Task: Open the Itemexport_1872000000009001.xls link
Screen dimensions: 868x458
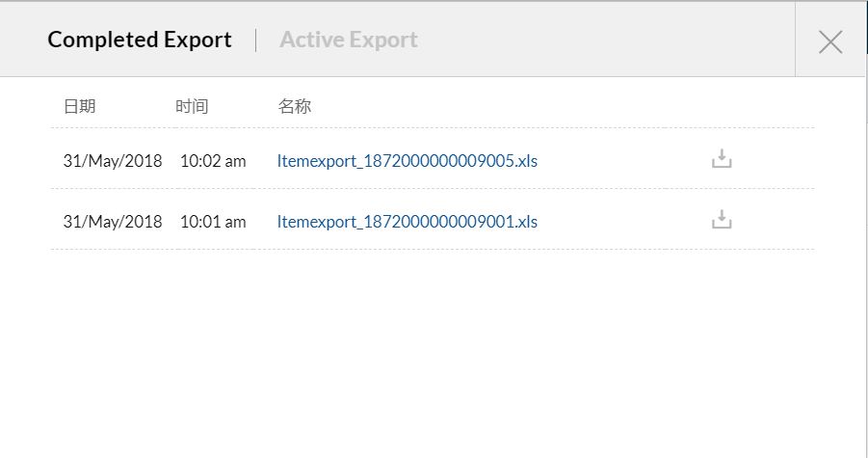Action: click(407, 221)
